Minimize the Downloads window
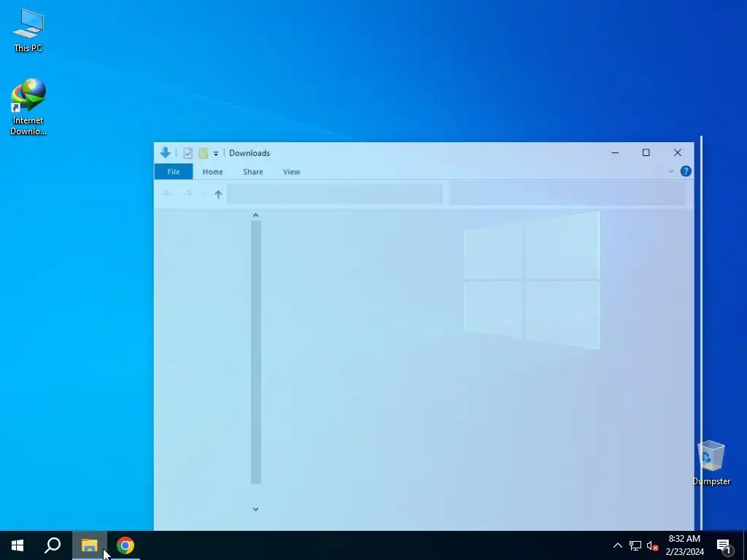Screen dimensions: 747x560 click(x=615, y=152)
